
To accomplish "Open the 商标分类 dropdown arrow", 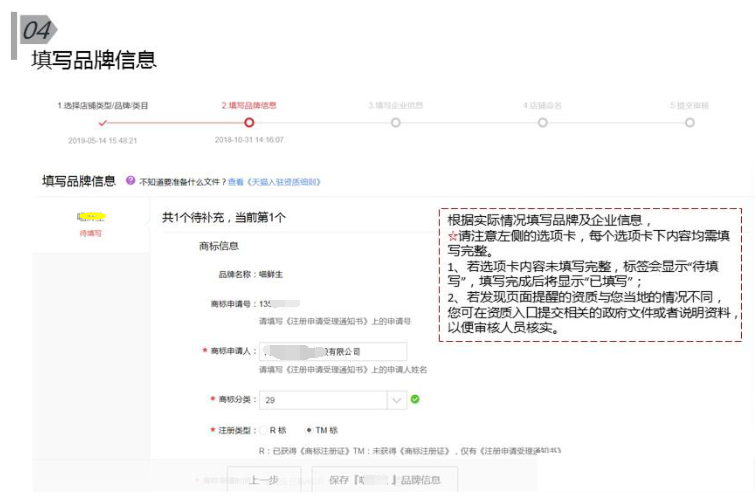I will (397, 400).
